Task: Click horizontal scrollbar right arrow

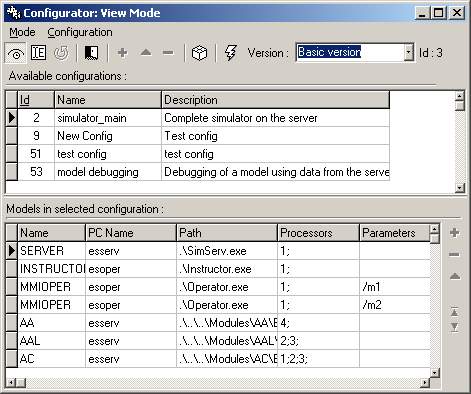Action: pos(425,382)
